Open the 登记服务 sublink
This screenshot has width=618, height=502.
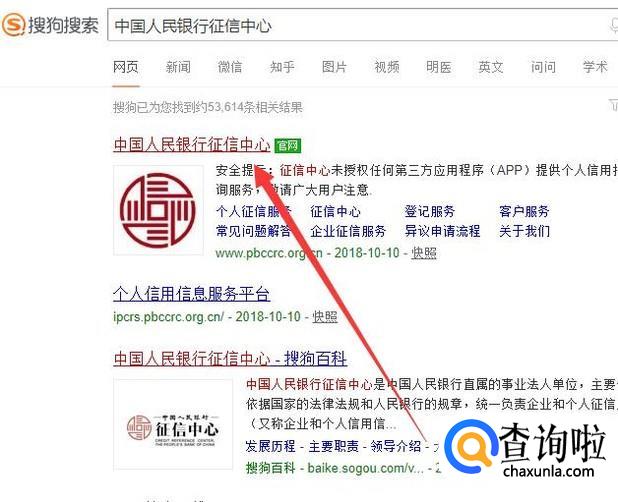coord(430,212)
